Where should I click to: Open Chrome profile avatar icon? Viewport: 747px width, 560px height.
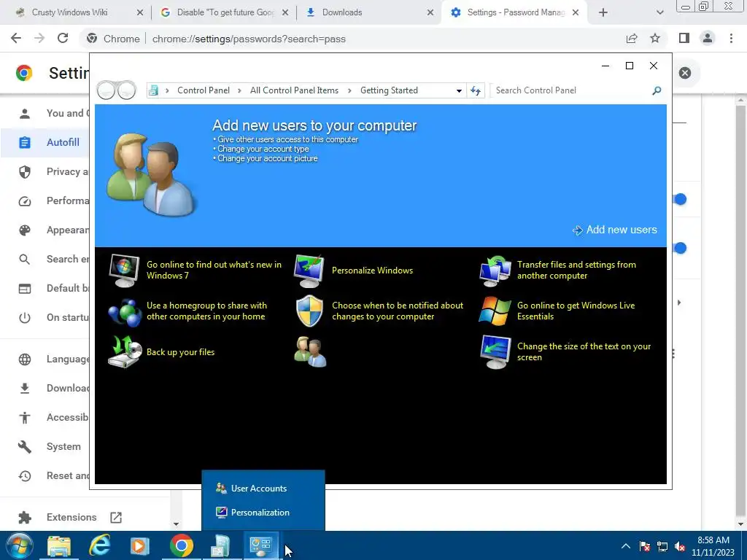click(x=708, y=38)
